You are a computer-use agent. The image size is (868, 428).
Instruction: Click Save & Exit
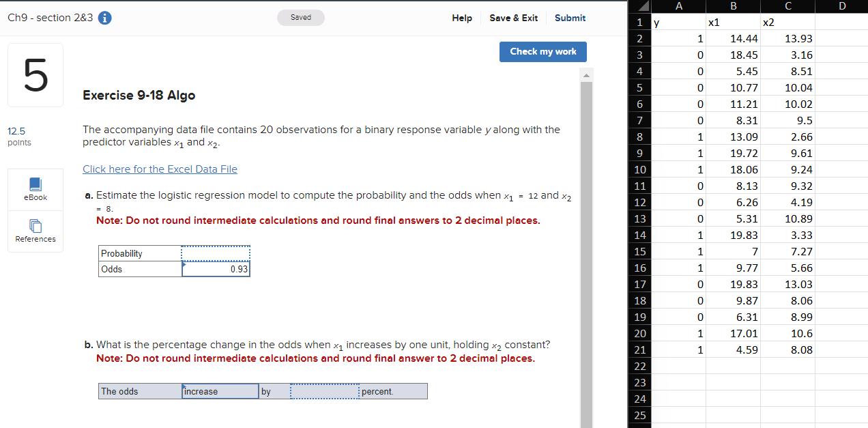coord(513,18)
